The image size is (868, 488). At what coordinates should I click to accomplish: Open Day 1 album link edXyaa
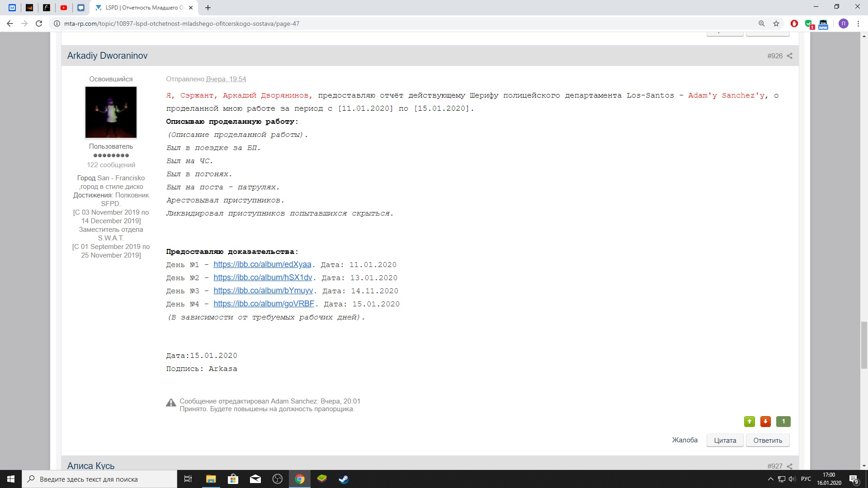coord(262,265)
